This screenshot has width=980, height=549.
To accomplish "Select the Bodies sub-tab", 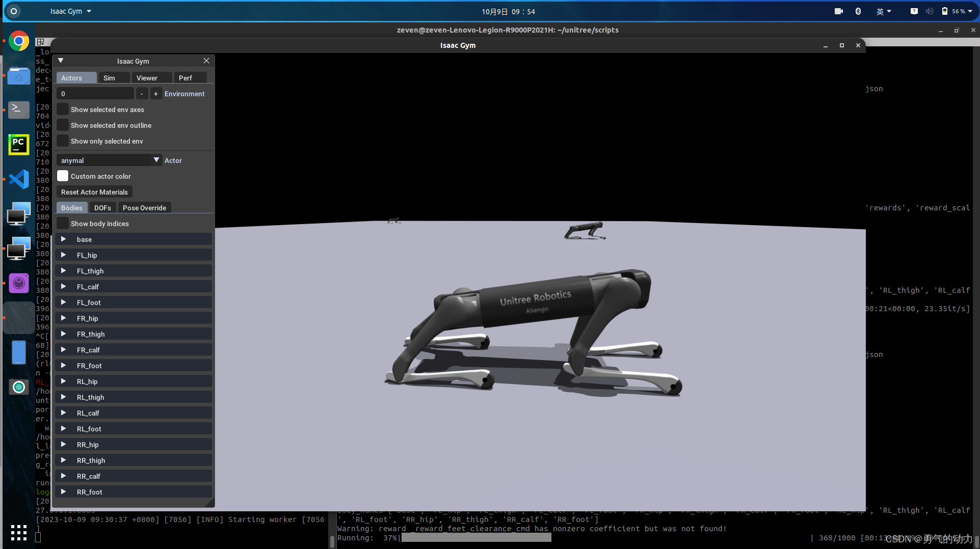I will 72,208.
